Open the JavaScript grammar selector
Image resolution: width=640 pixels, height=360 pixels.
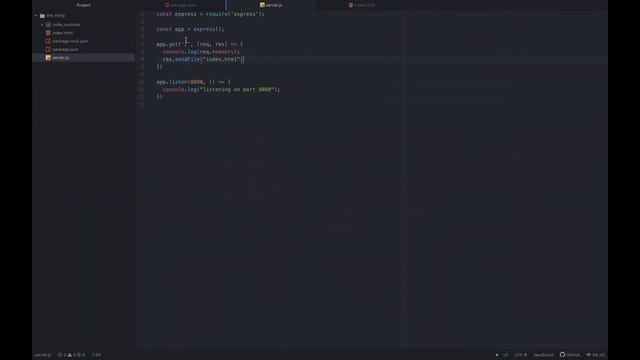click(x=543, y=355)
